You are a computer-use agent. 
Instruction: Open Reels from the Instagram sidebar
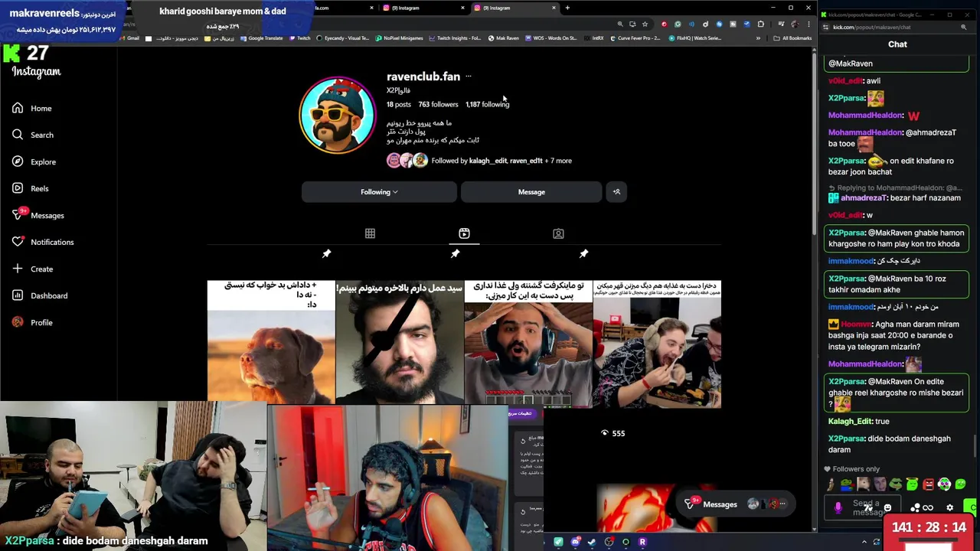[30, 188]
